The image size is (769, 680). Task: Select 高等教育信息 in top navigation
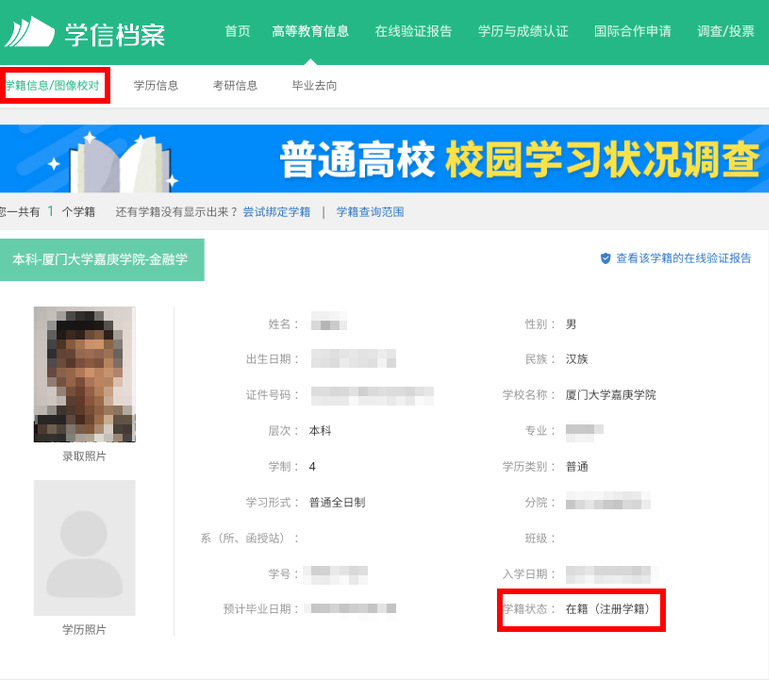pos(310,32)
